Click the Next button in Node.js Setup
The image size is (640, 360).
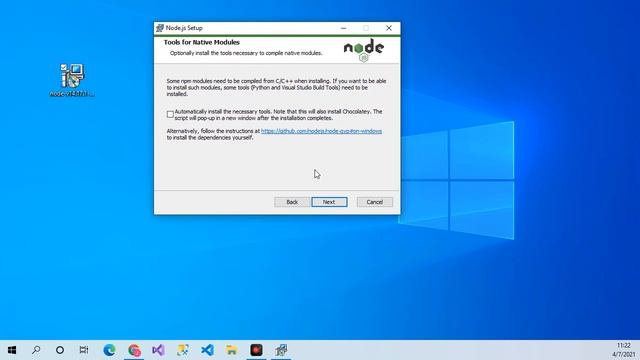pyautogui.click(x=329, y=202)
